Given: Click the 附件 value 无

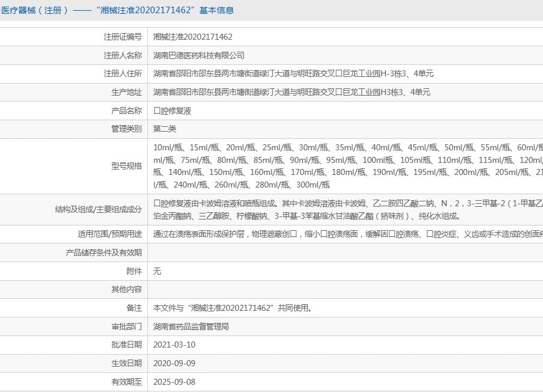Looking at the screenshot, I should click(157, 271).
